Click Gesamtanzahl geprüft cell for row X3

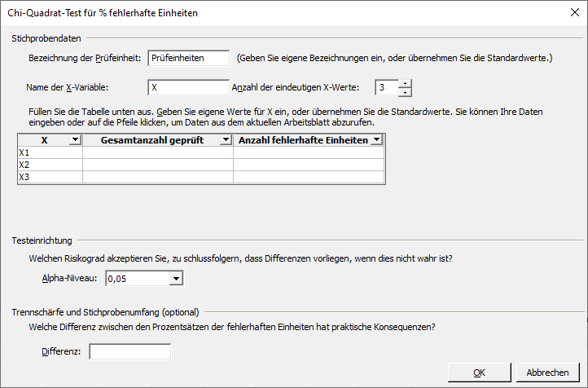pos(158,177)
